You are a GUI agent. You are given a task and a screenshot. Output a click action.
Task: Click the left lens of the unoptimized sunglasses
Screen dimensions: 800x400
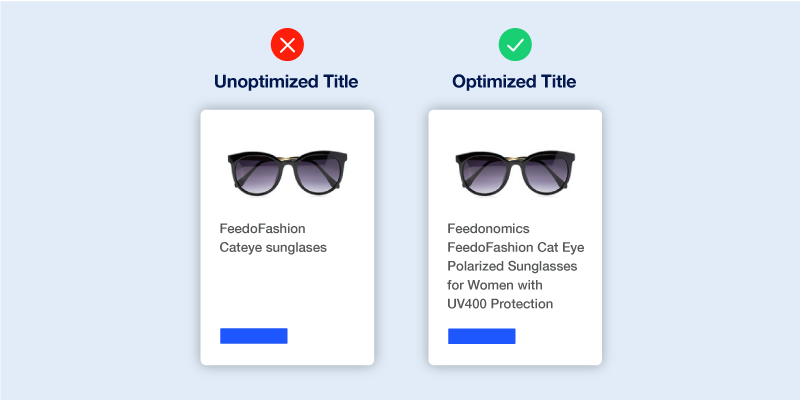click(x=258, y=173)
